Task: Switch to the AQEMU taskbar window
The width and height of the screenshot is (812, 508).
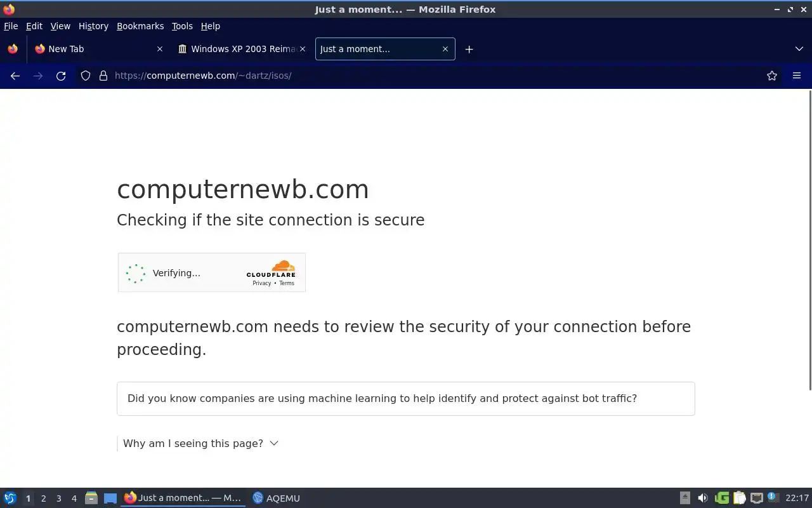Action: (277, 498)
